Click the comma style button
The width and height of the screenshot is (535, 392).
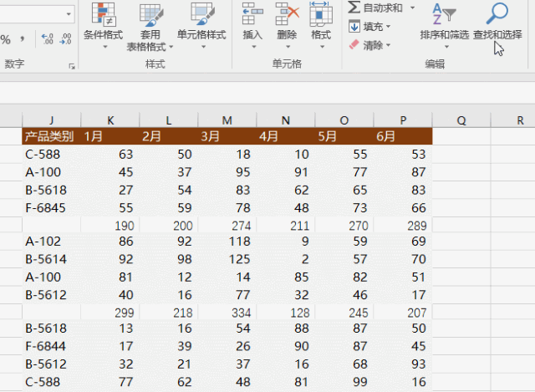pos(23,38)
